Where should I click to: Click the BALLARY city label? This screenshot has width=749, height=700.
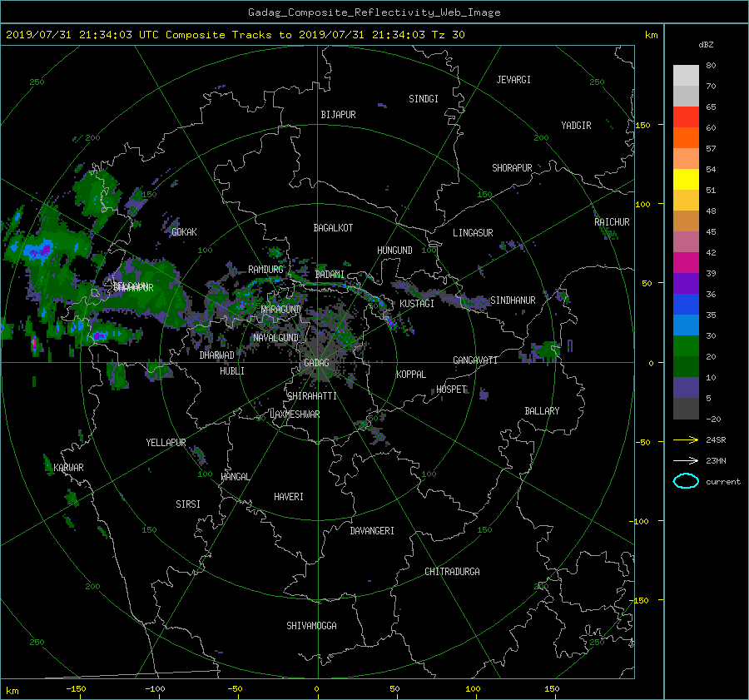coord(542,411)
